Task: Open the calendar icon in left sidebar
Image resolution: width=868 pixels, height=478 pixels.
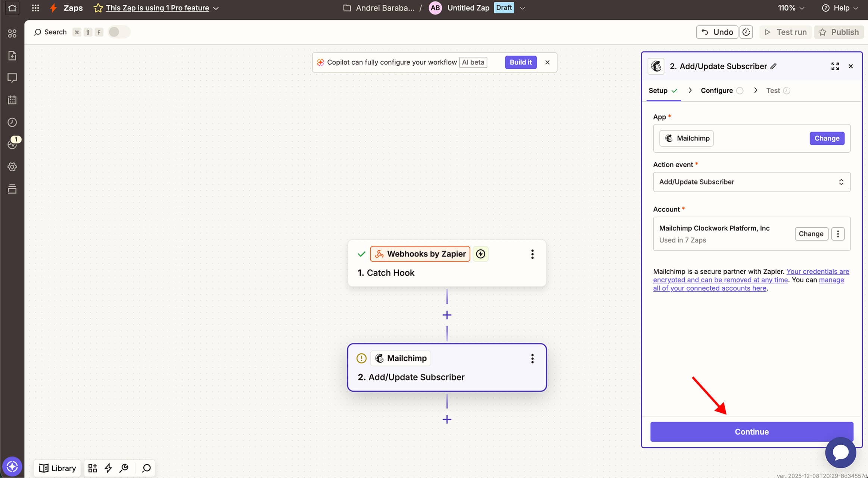Action: [x=12, y=100]
